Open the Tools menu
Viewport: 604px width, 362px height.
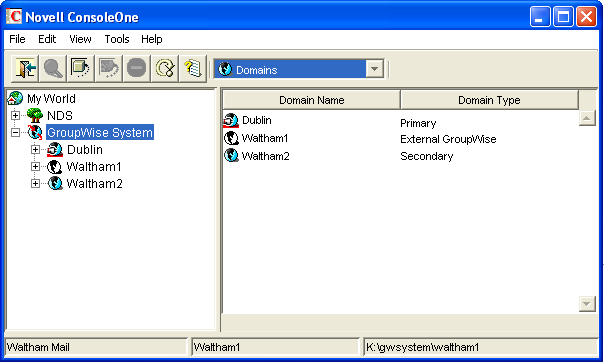pos(117,39)
